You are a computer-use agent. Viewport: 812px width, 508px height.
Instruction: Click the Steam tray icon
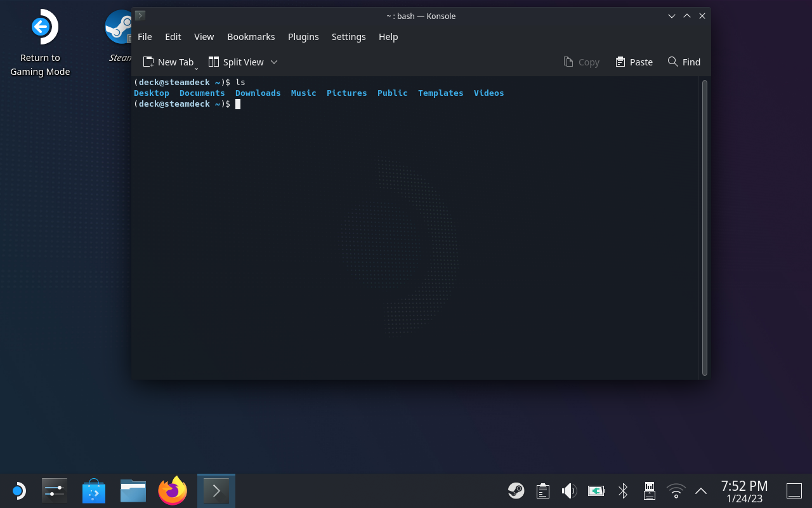point(516,491)
